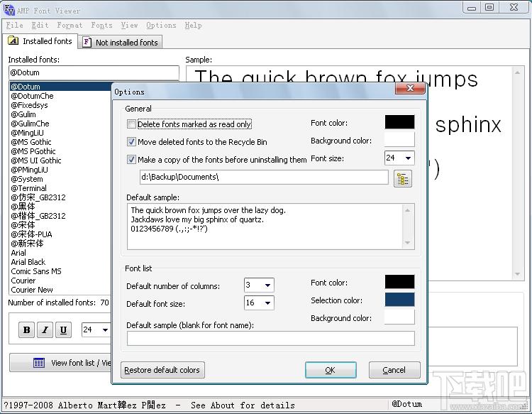Click backup path d:\Backup\Documents\ field
The image size is (532, 414).
pyautogui.click(x=264, y=177)
